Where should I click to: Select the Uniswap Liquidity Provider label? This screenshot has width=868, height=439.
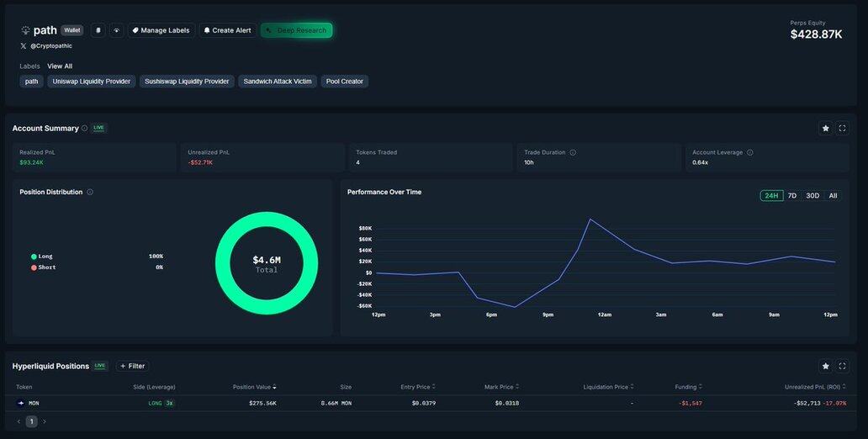[91, 82]
